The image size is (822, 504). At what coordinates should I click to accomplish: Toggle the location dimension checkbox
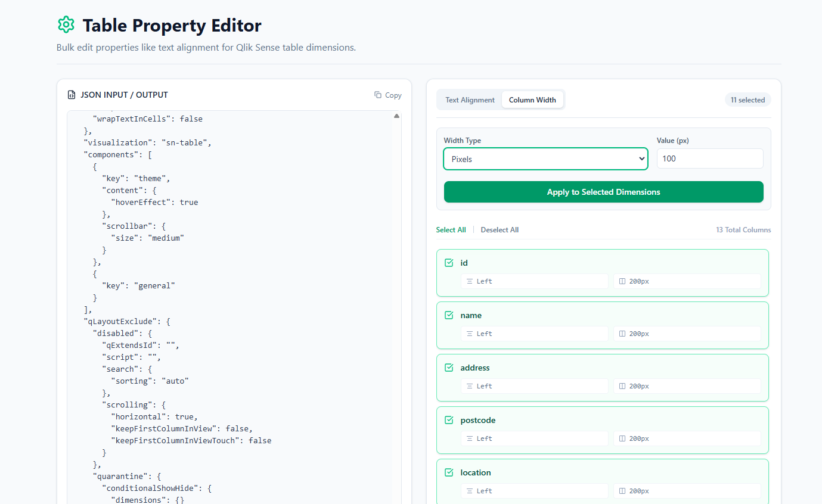coord(449,472)
